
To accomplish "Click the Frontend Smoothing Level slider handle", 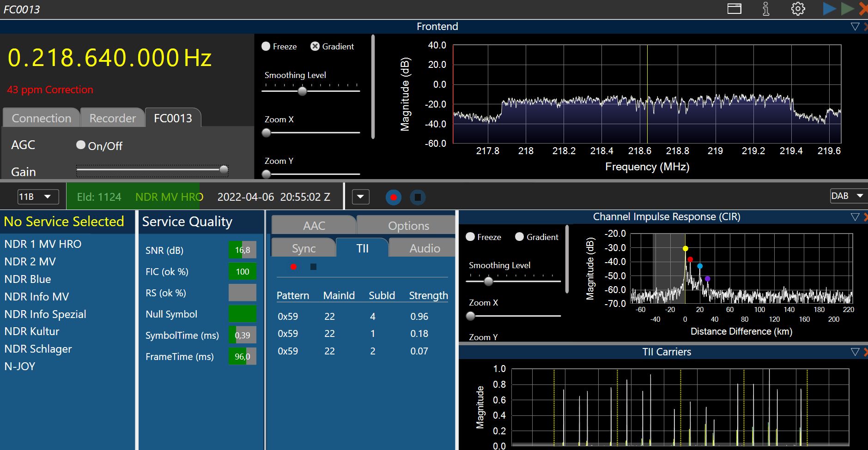I will [302, 91].
